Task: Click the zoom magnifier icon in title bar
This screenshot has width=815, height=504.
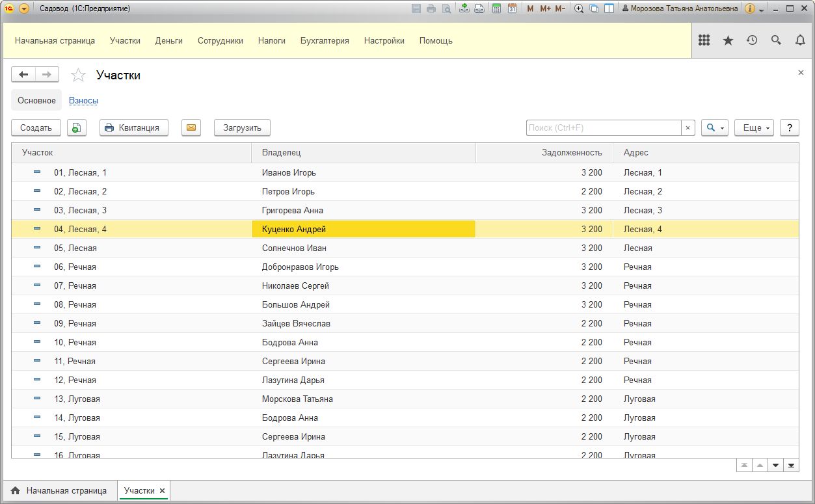Action: click(578, 8)
